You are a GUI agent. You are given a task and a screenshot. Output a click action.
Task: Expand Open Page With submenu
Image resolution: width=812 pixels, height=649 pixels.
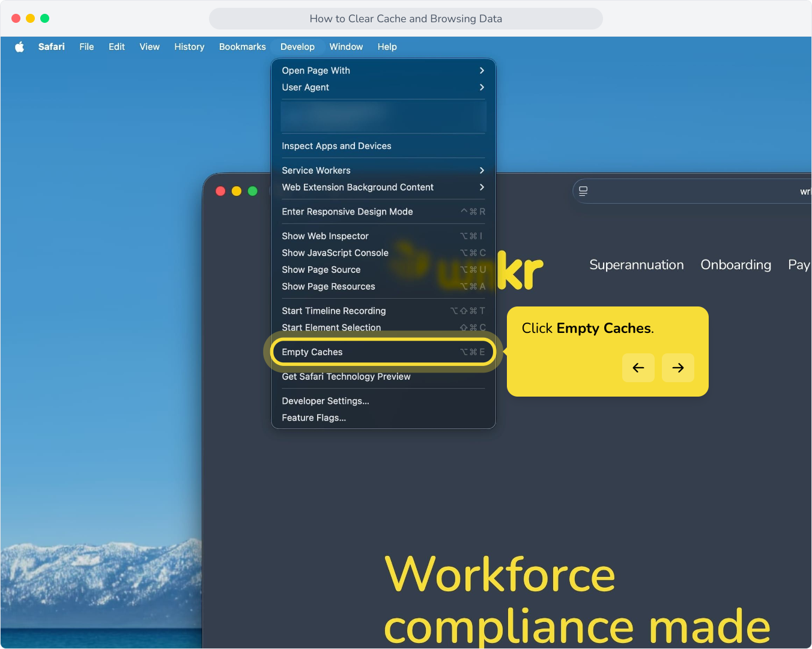(x=383, y=70)
